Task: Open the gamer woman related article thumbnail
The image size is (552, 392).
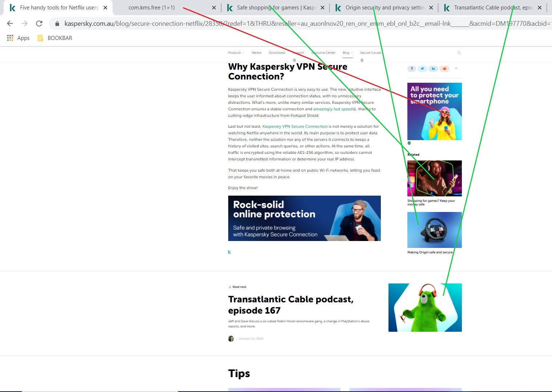Action: [x=435, y=178]
